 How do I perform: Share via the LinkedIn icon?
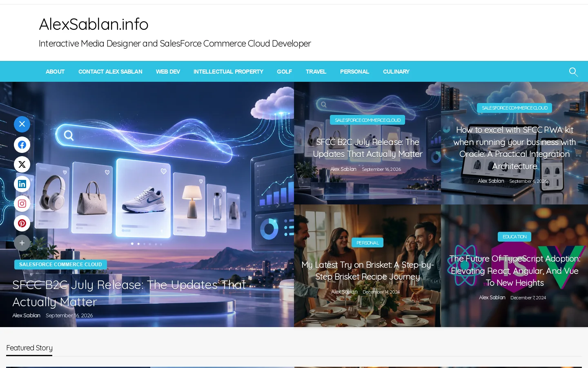pyautogui.click(x=22, y=184)
